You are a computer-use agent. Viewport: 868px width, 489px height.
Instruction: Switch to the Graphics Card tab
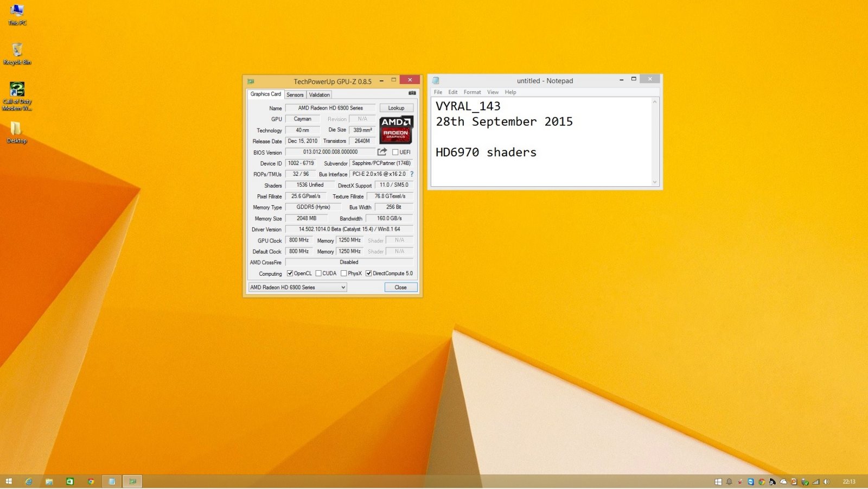pyautogui.click(x=265, y=94)
